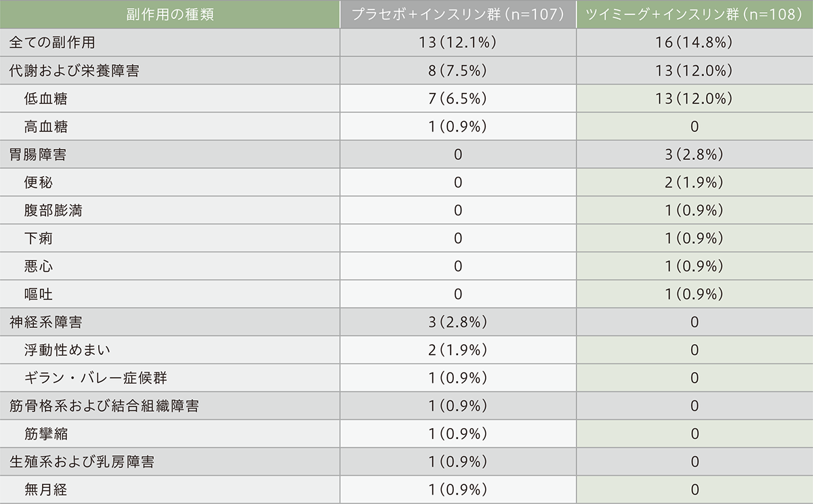Select the プラセボ+インスリン群 column header
This screenshot has width=813, height=504.
pyautogui.click(x=458, y=14)
